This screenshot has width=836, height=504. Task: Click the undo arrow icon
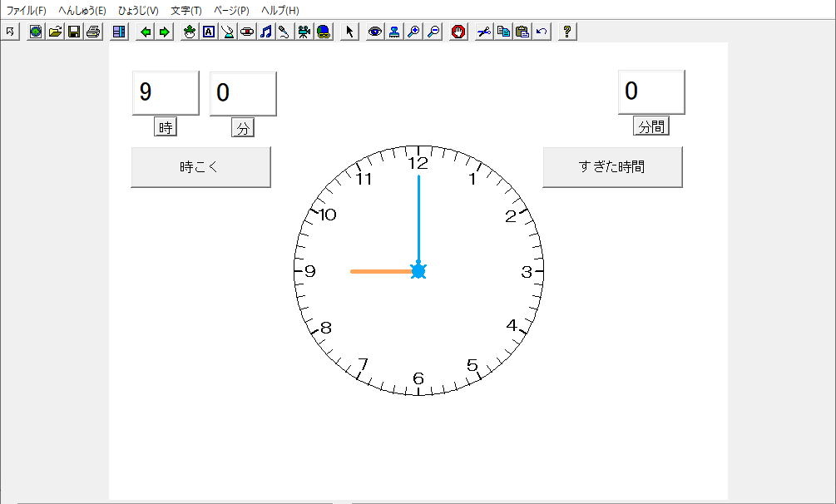coord(542,32)
